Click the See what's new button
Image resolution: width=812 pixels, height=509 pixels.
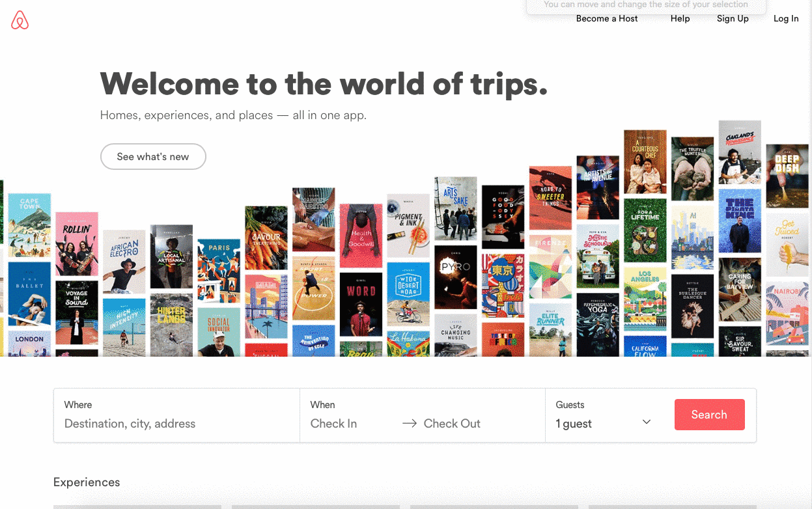(153, 157)
